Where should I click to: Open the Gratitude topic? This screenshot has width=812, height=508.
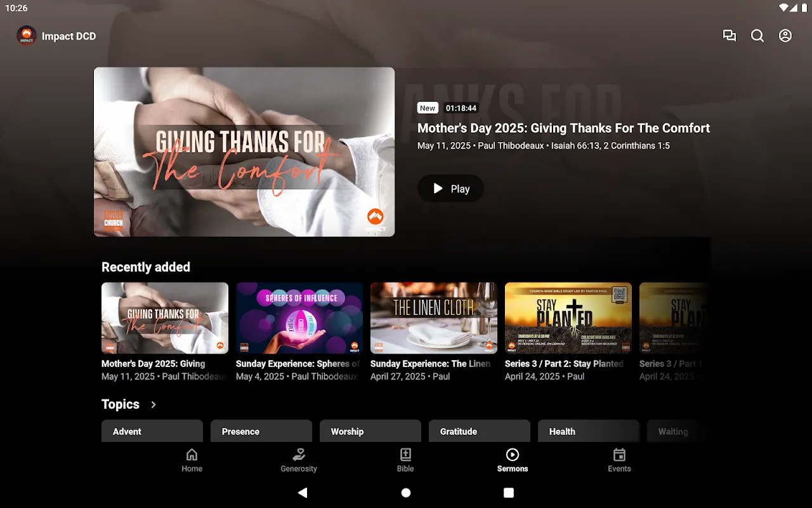pos(480,431)
